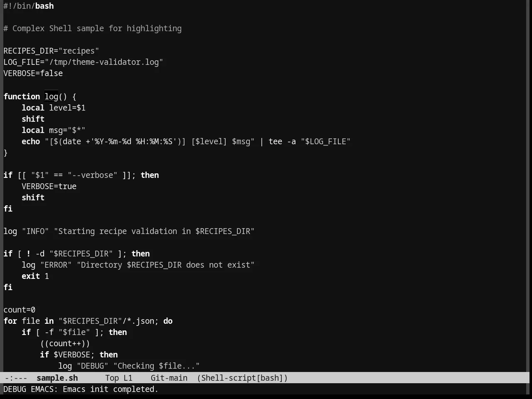
Task: Click the closing brace of the log function
Action: tap(5, 153)
